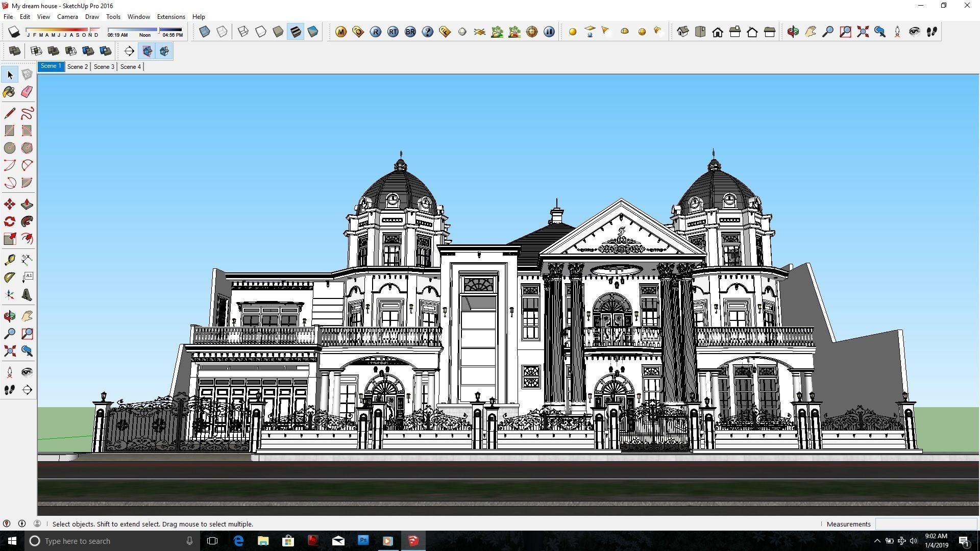Select the Make Component tool
Viewport: 980px width, 551px height.
27,74
